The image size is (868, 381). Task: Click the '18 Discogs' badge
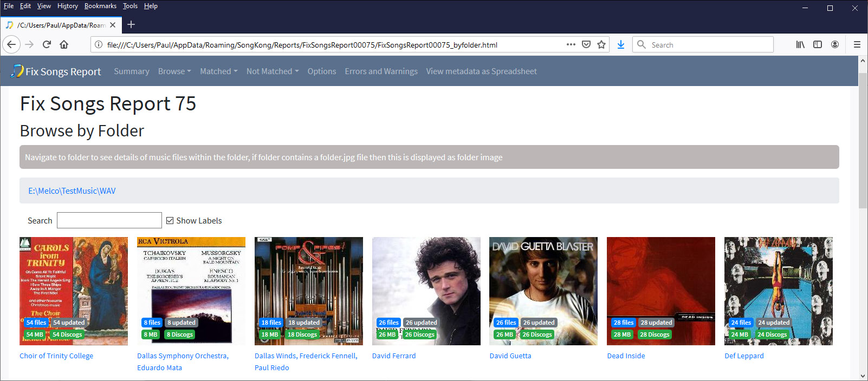302,334
